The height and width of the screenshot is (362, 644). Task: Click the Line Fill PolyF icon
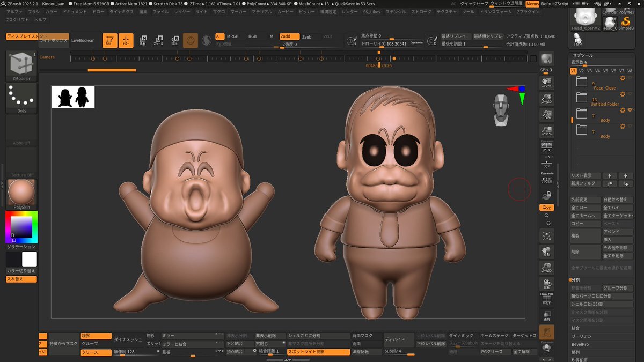[x=547, y=299]
